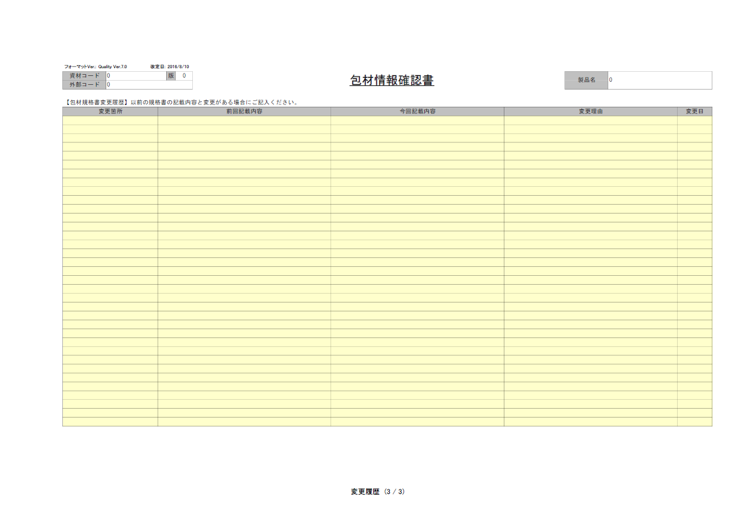
Task: Select the 資材コード label cell
Action: pyautogui.click(x=84, y=76)
